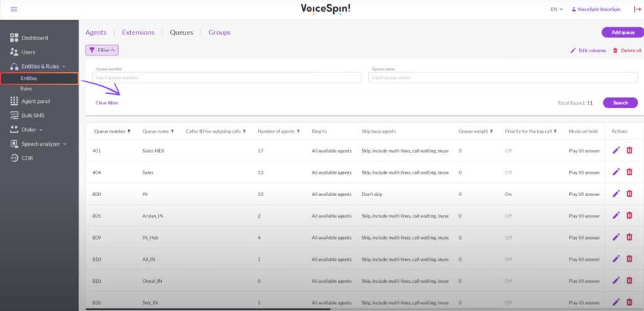Collapse the Filter panel

tap(102, 50)
